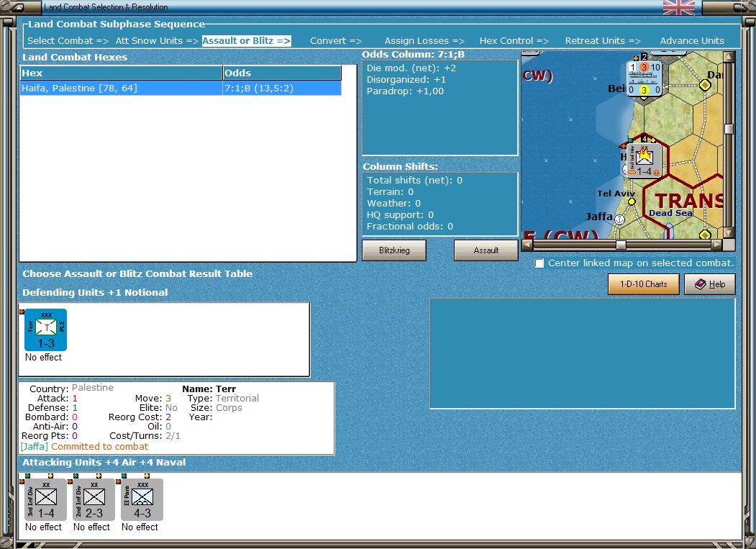
Task: Click the 7:1;B (13,5:2) odds cell
Action: pyautogui.click(x=281, y=89)
